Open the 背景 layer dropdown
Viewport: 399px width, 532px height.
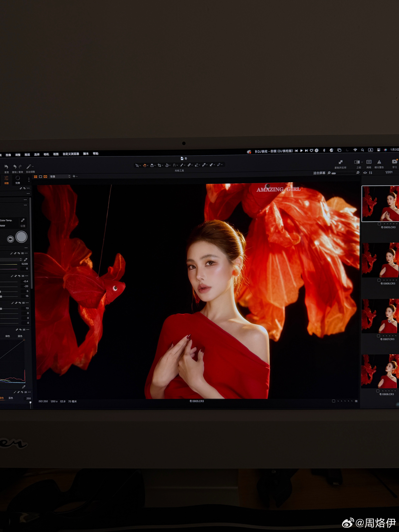pyautogui.click(x=60, y=177)
